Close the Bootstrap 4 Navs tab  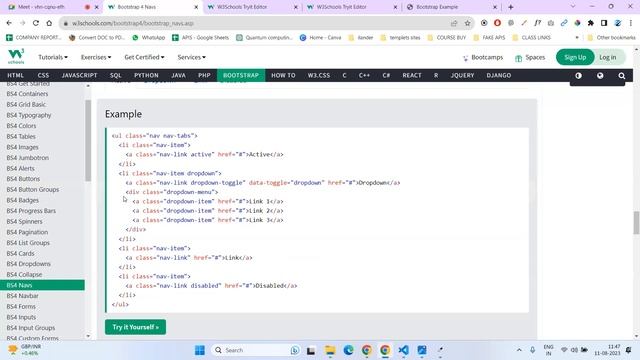click(x=196, y=7)
